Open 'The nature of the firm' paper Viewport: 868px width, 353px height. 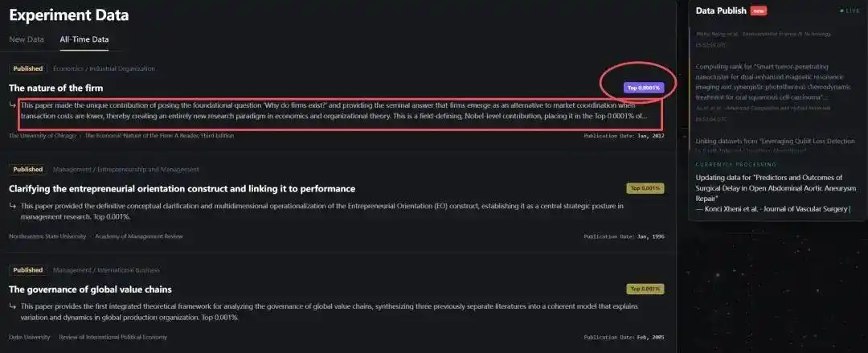pyautogui.click(x=56, y=88)
